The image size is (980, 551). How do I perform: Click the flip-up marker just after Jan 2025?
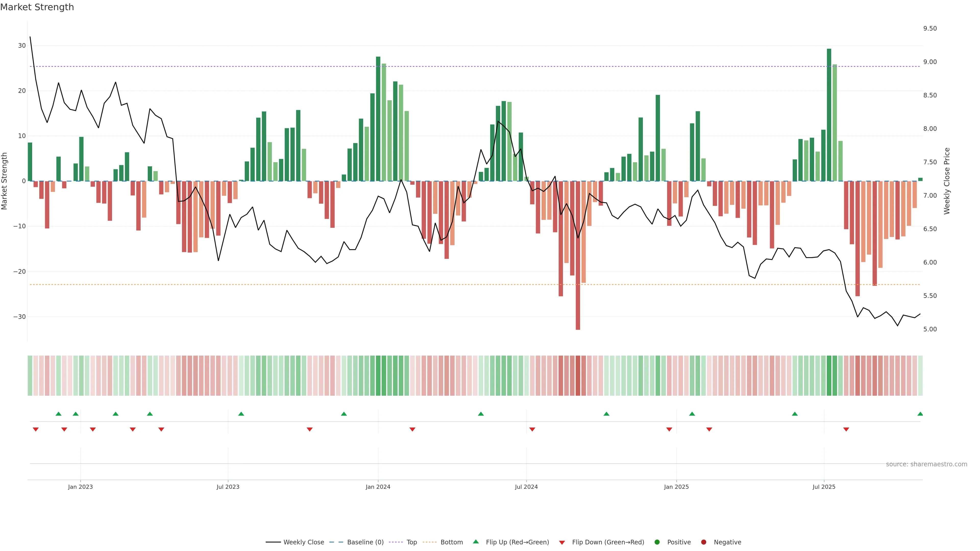click(x=692, y=414)
